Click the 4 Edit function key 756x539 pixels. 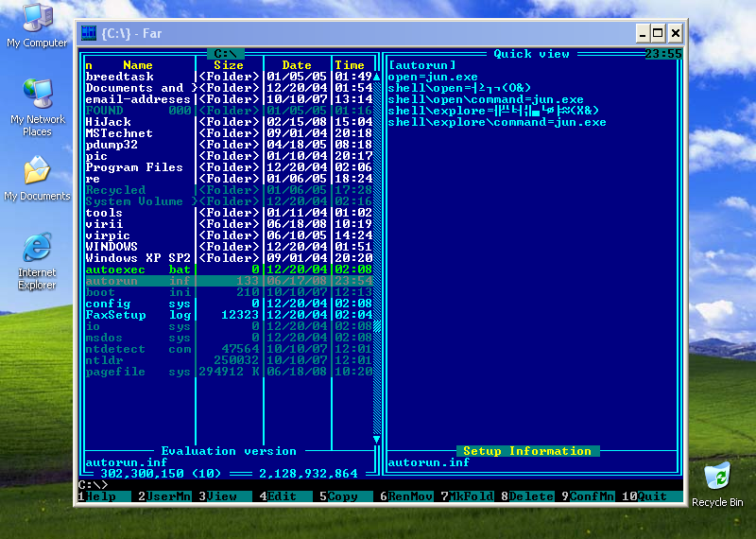[285, 496]
